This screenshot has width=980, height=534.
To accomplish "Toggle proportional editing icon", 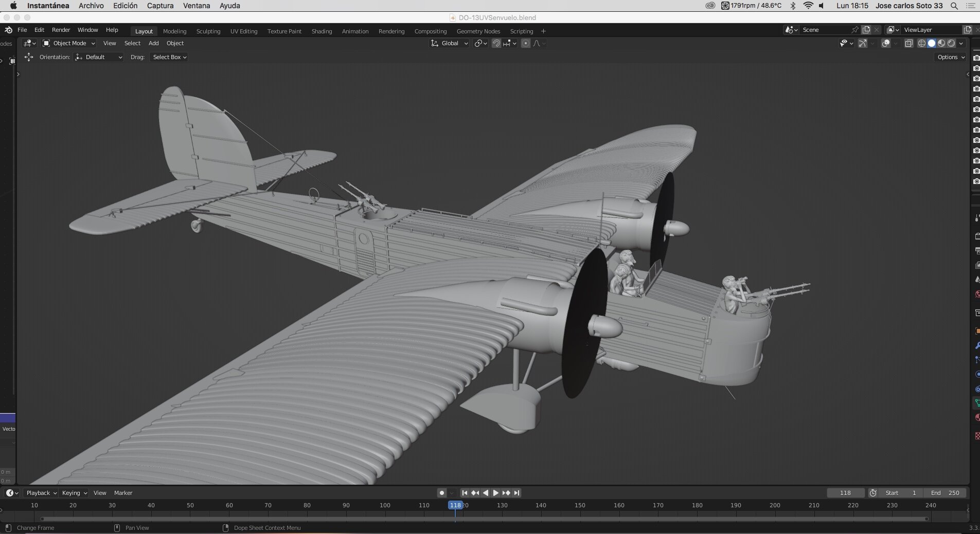I will [x=525, y=43].
